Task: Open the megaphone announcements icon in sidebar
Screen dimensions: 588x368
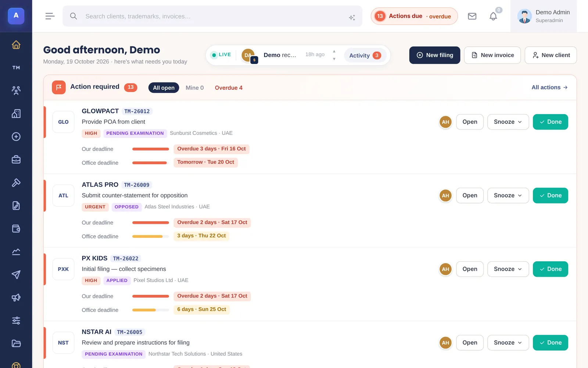Action: 16,298
